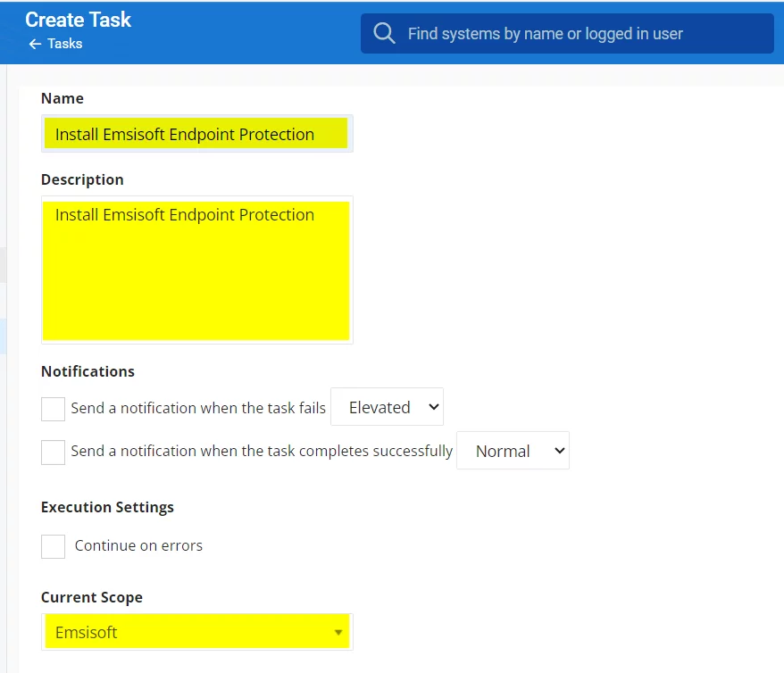This screenshot has height=673, width=784.
Task: Click the magnifying glass search icon
Action: pos(384,34)
